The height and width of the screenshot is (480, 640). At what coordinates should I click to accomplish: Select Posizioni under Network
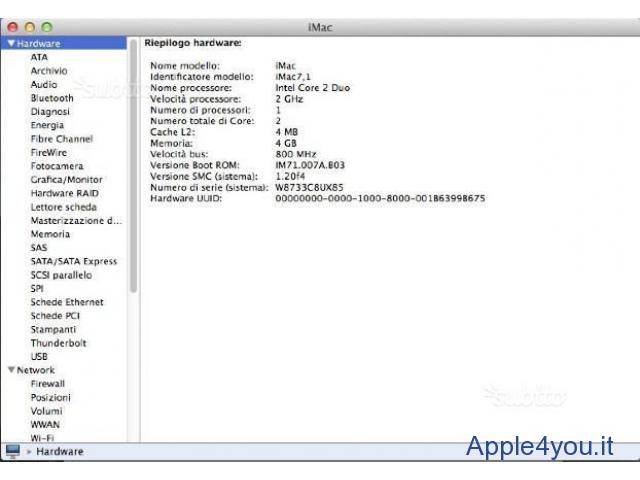tap(51, 397)
